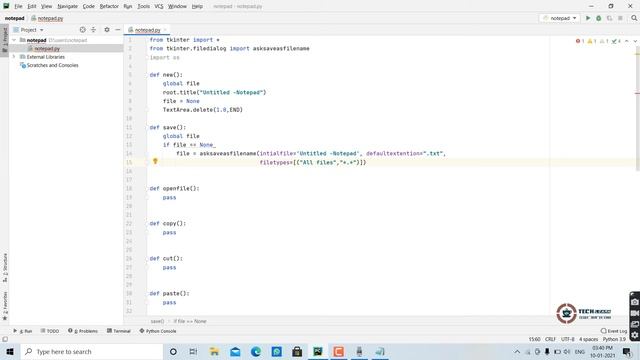Screen dimensions: 640x360
Task: Open the Refactor menu
Action: click(109, 7)
